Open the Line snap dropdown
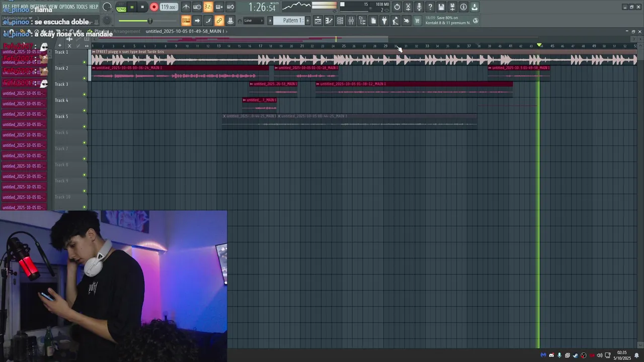The height and width of the screenshot is (362, 644). (254, 21)
